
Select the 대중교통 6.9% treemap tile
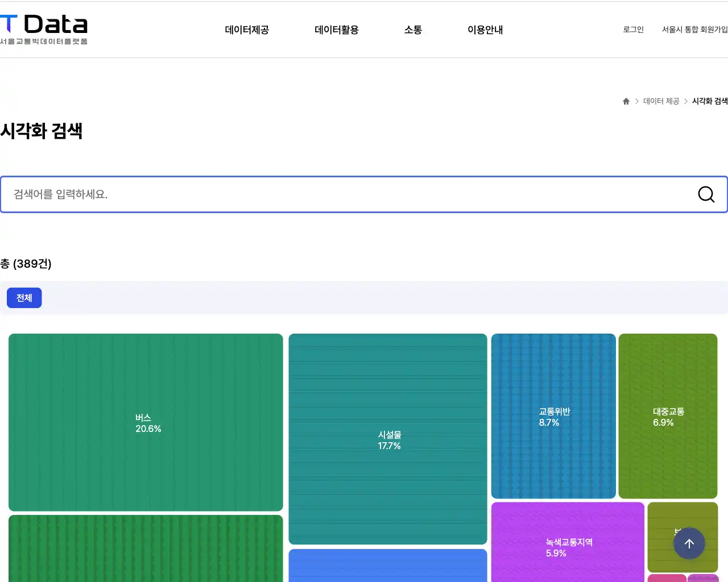tap(667, 415)
